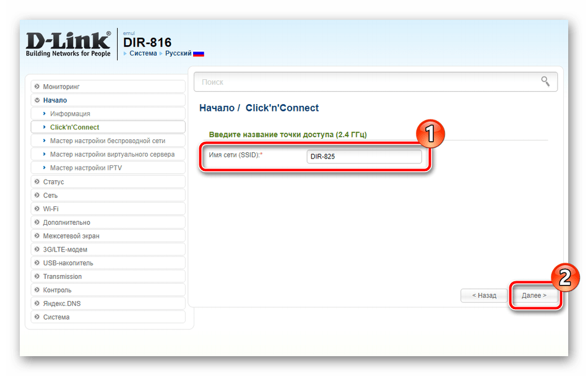Open the Transmission menu item
Screen dimensions: 588x376
(108, 276)
